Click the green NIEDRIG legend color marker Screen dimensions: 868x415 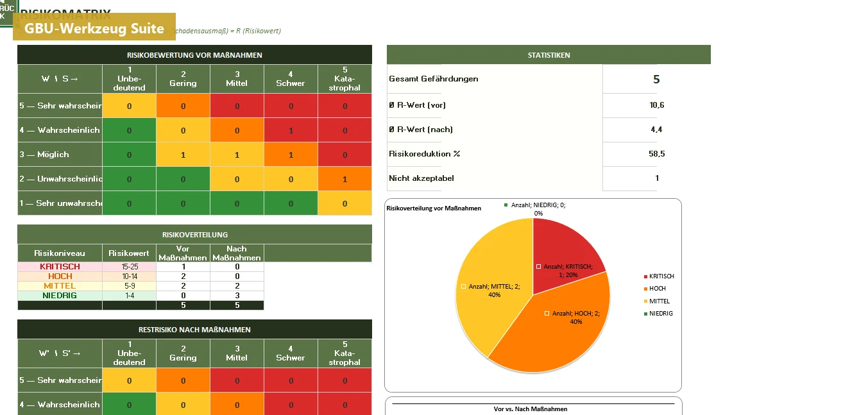click(645, 314)
